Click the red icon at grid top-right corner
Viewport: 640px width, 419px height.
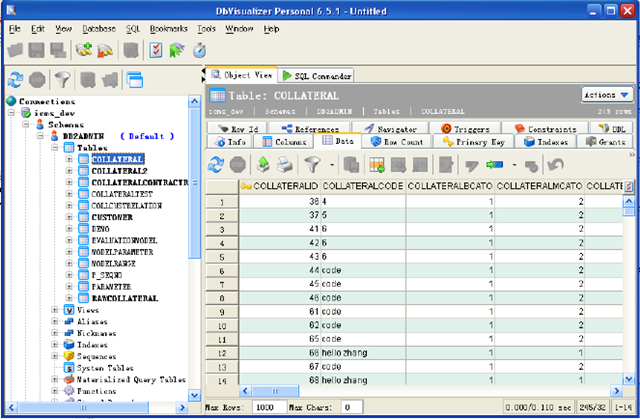(x=629, y=186)
